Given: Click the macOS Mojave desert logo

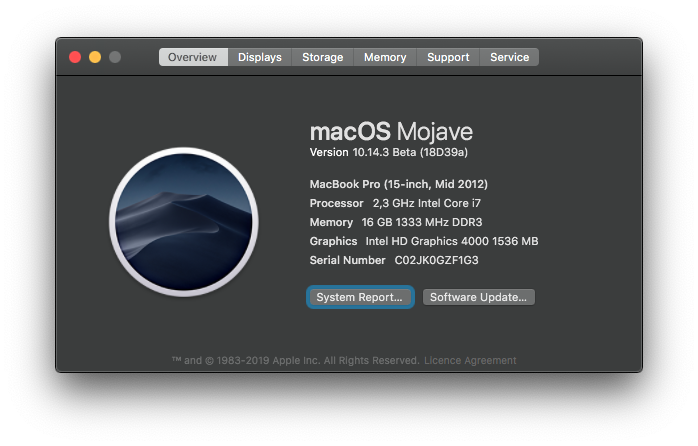Looking at the screenshot, I should click(x=184, y=222).
